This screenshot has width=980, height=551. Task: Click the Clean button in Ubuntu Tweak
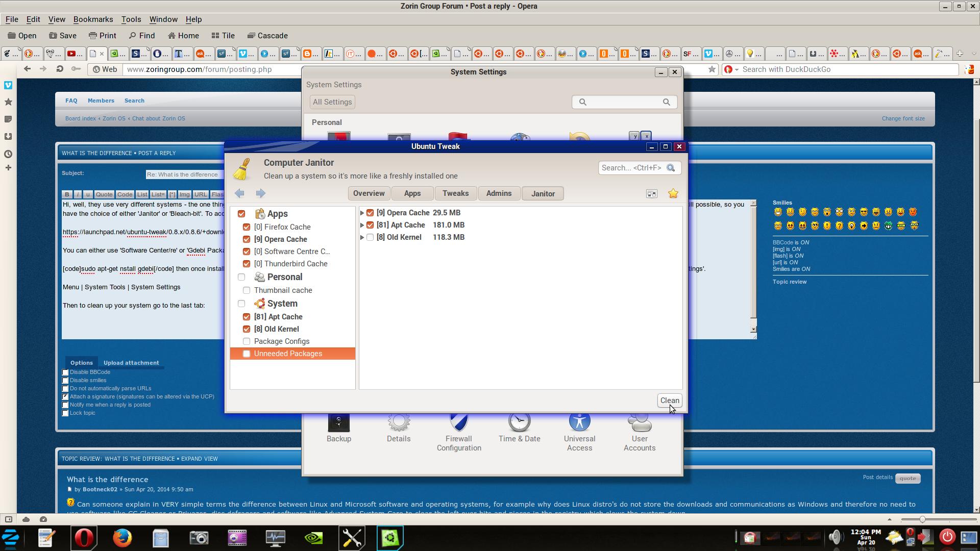pos(669,400)
